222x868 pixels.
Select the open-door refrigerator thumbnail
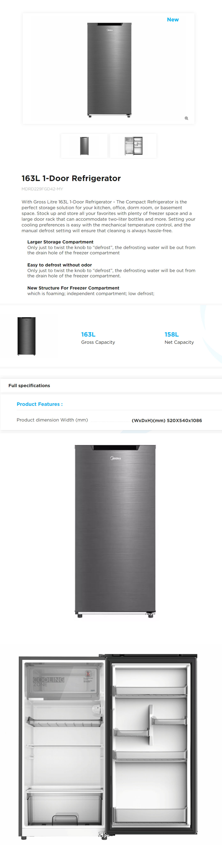coord(133,146)
